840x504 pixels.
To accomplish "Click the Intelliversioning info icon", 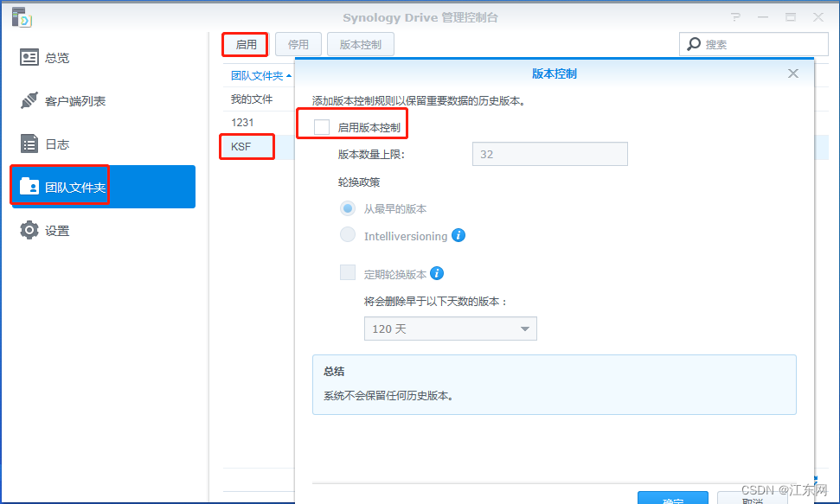I will tap(459, 234).
